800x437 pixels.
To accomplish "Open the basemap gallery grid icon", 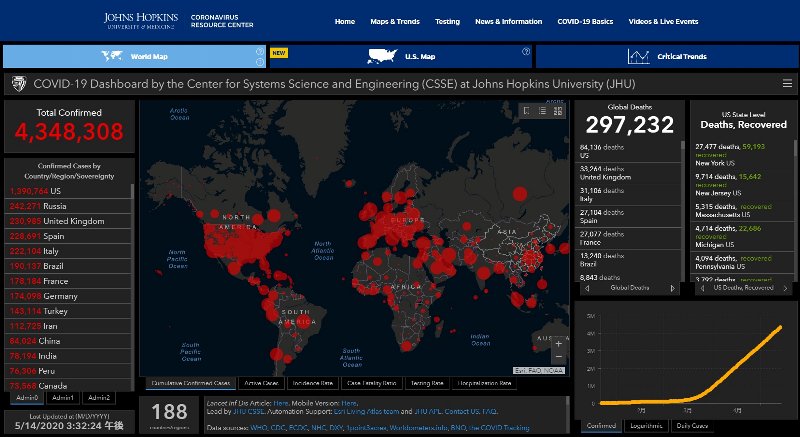I will click(x=558, y=111).
